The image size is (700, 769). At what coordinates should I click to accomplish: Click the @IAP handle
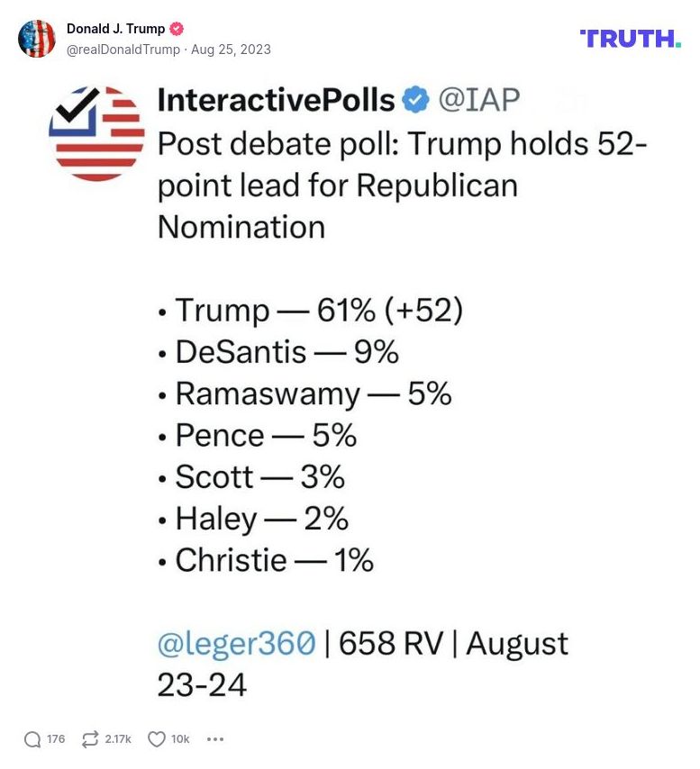pyautogui.click(x=481, y=100)
